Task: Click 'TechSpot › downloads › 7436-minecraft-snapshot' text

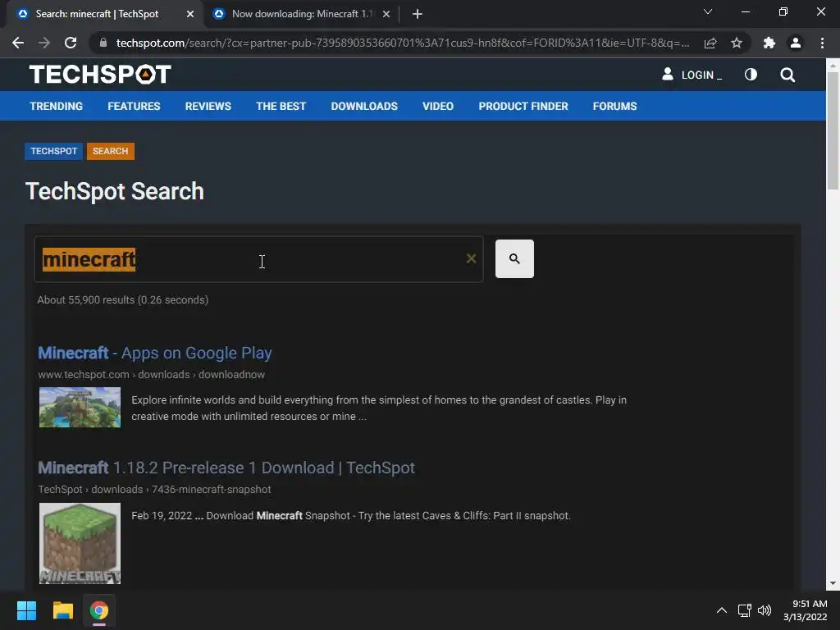Action: (x=154, y=490)
